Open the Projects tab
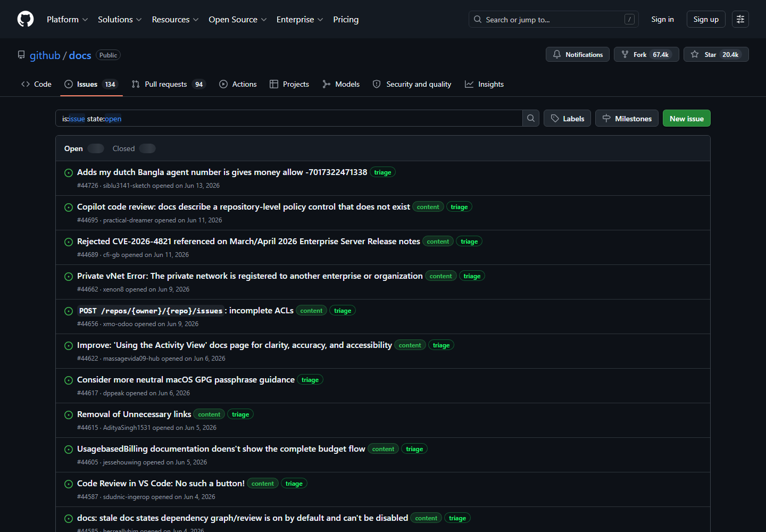 click(x=289, y=84)
